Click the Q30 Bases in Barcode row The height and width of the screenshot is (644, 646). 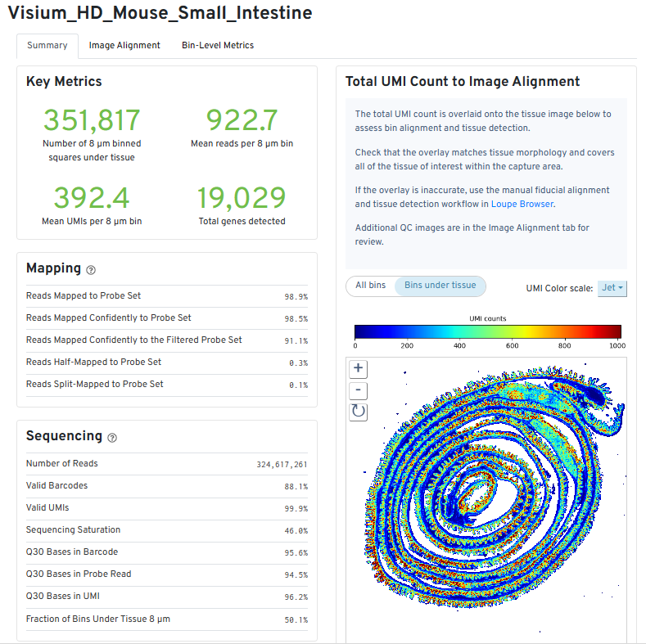(167, 552)
